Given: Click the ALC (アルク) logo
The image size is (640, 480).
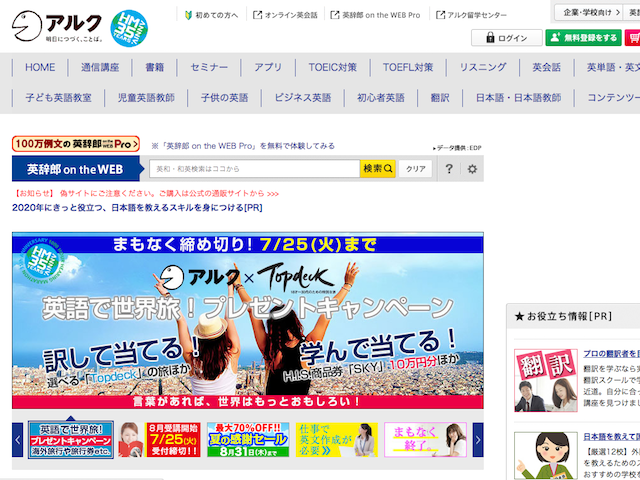Looking at the screenshot, I should 57,26.
